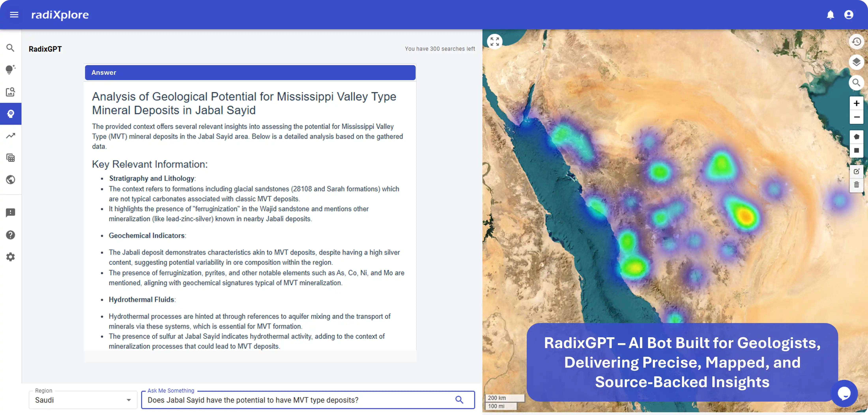Select the rectangle drawing tool on map

(x=856, y=150)
